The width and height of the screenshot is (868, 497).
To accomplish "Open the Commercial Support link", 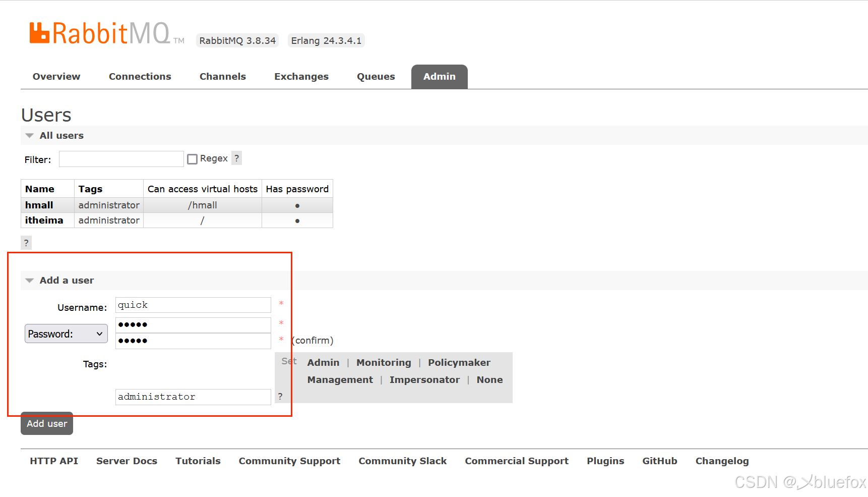I will pos(517,461).
